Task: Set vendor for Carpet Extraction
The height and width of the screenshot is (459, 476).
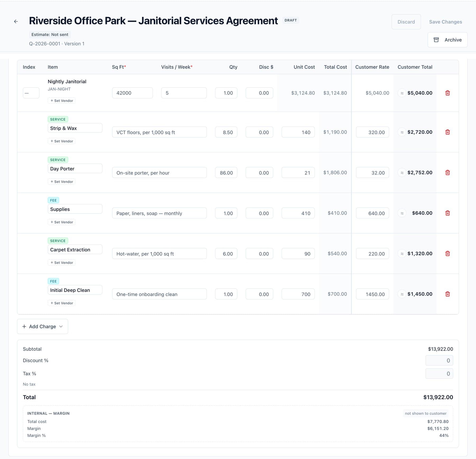Action: 62,262
